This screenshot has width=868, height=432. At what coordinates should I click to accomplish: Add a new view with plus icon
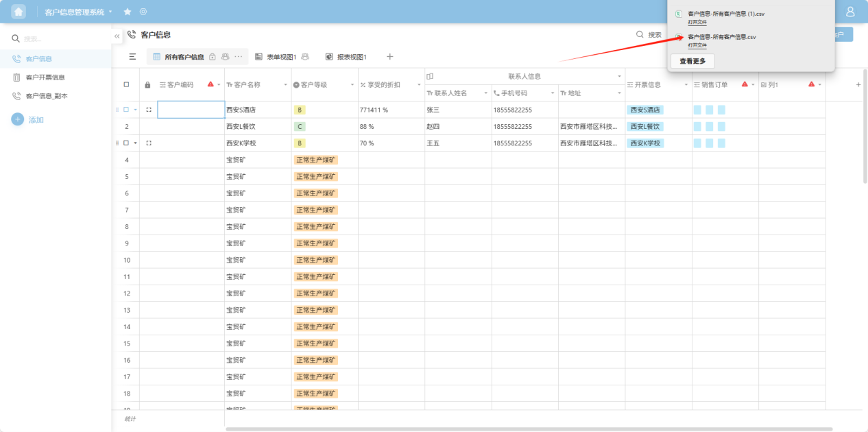point(389,57)
